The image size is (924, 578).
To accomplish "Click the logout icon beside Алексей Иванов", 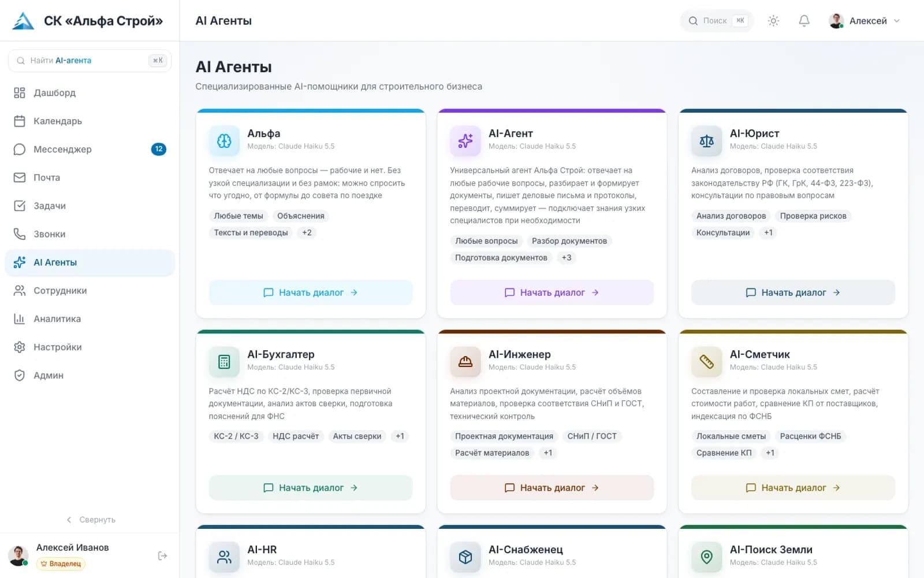I will [162, 555].
